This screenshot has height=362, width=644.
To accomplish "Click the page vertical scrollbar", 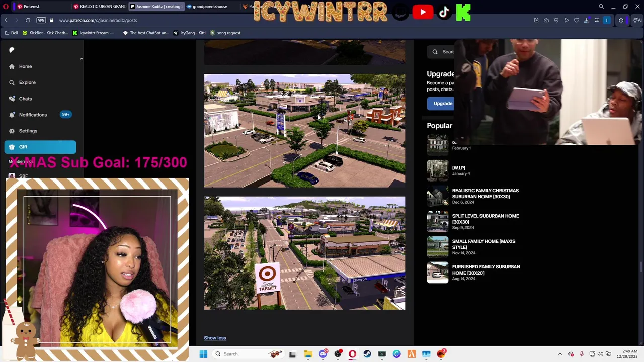I will 641,266.
